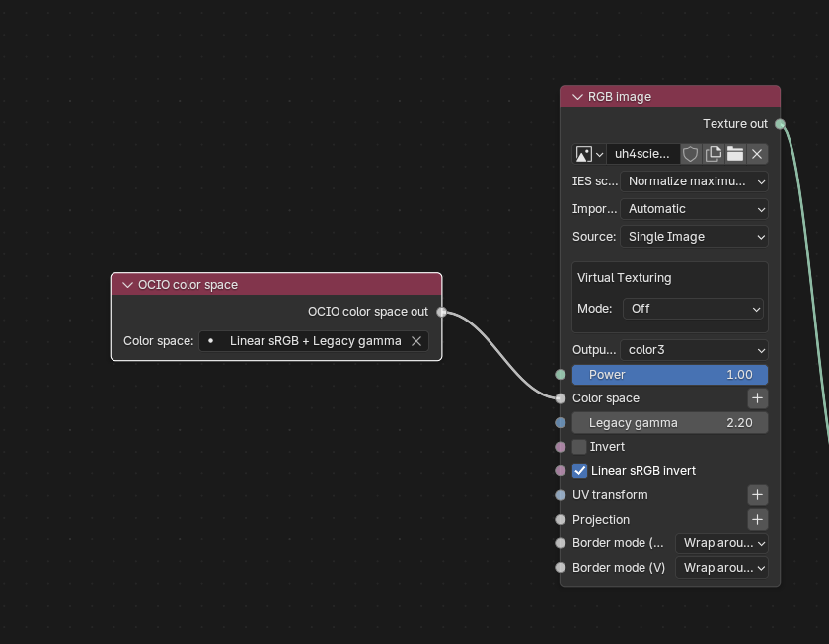Enable the Invert checkbox

580,447
